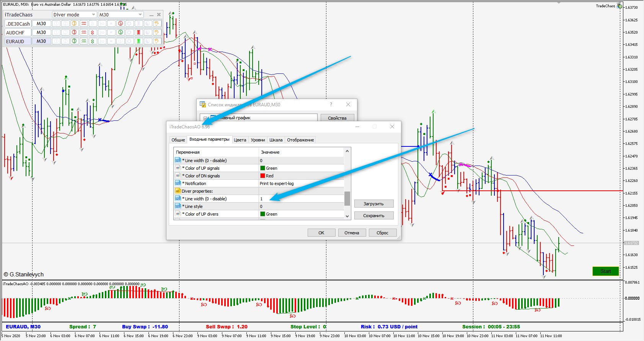The image size is (644, 341).
Task: Toggle the circled-1 signal in the AUDCHF row
Action: click(x=56, y=32)
